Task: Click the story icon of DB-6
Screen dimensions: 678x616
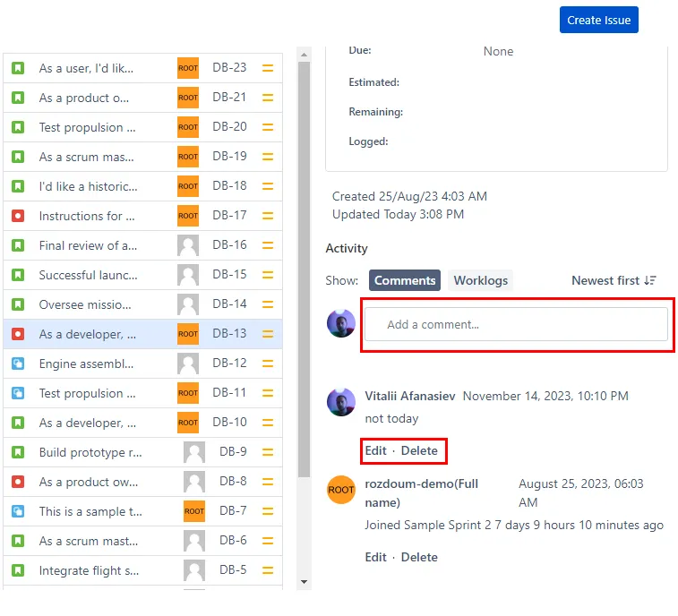Action: point(18,541)
